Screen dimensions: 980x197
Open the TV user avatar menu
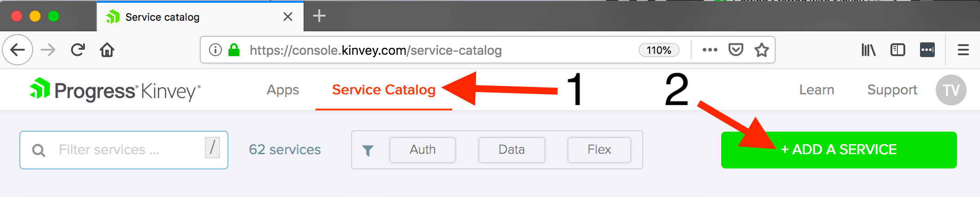[950, 90]
